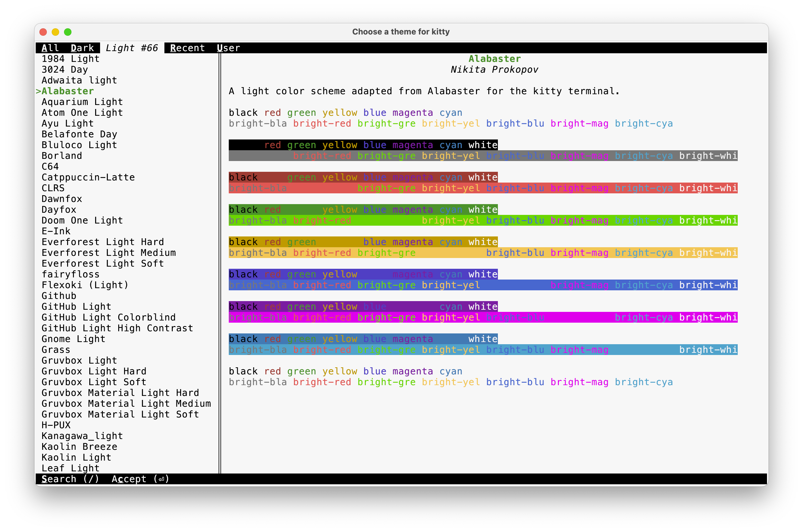The height and width of the screenshot is (532, 803).
Task: Select the Gruvbox Light Hard entry
Action: (x=94, y=371)
